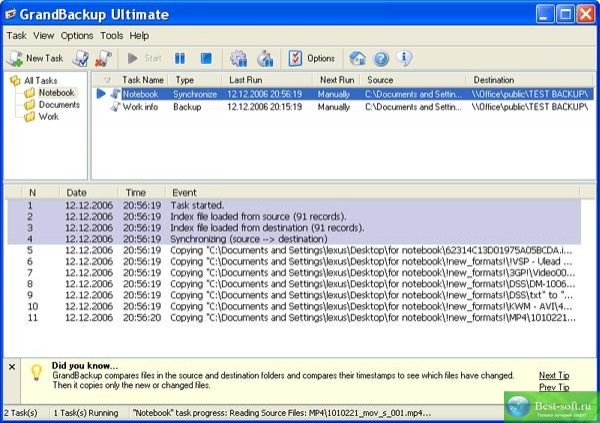The image size is (600, 423).
Task: Click the info about icon in toolbar
Action: (x=404, y=58)
